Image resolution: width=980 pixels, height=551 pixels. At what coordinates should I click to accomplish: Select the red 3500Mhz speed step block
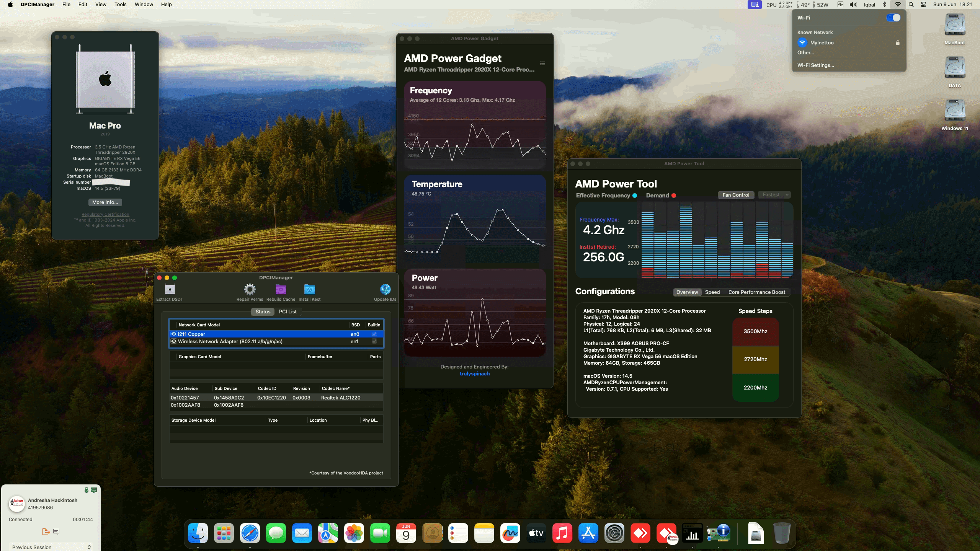[x=755, y=331]
